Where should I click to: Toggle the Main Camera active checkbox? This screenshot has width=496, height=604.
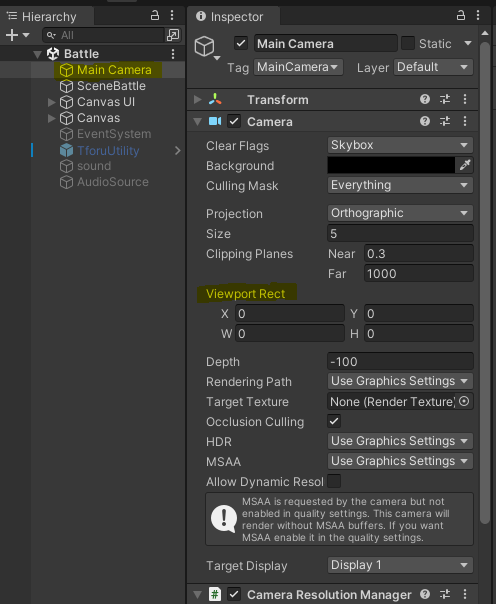(x=241, y=43)
